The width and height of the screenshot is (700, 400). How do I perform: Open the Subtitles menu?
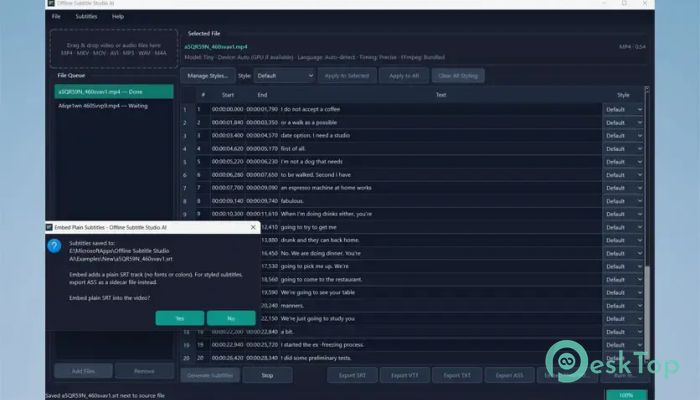[x=86, y=17]
